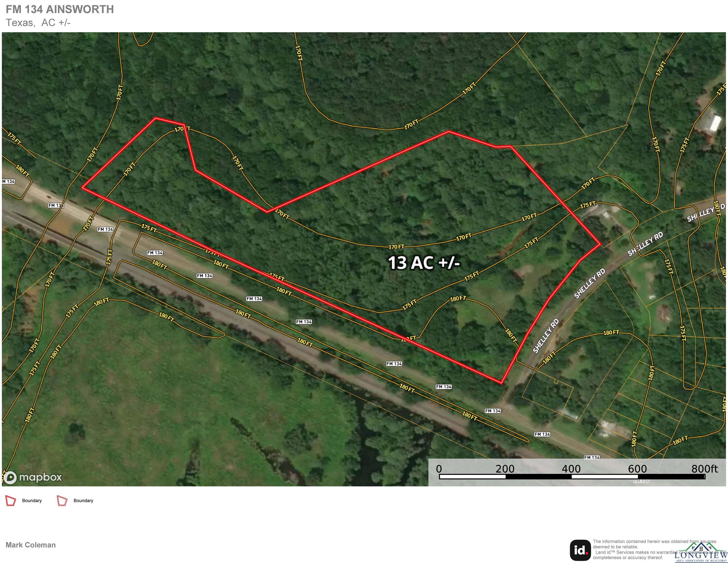Click the 0 mark on scale bar
This screenshot has width=728, height=563.
(439, 469)
